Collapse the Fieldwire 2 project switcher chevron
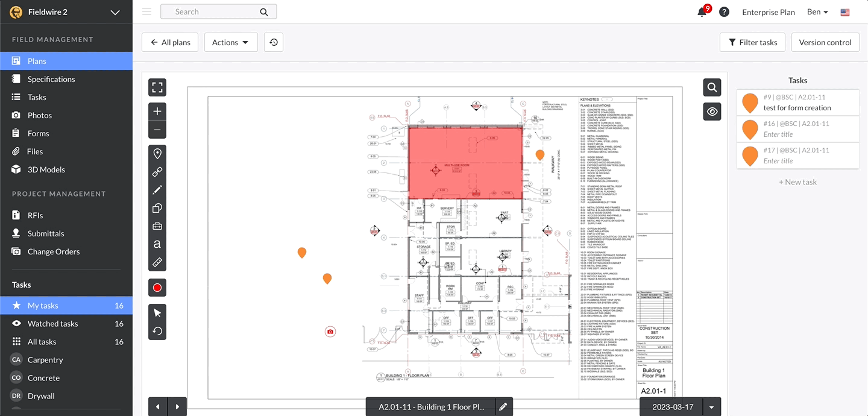The height and width of the screenshot is (416, 868). pyautogui.click(x=115, y=11)
